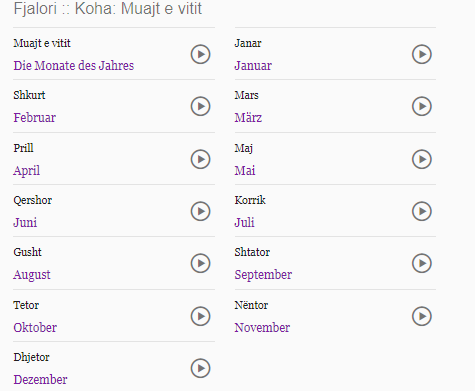The height and width of the screenshot is (391, 475).
Task: Play audio for September
Action: tap(422, 263)
